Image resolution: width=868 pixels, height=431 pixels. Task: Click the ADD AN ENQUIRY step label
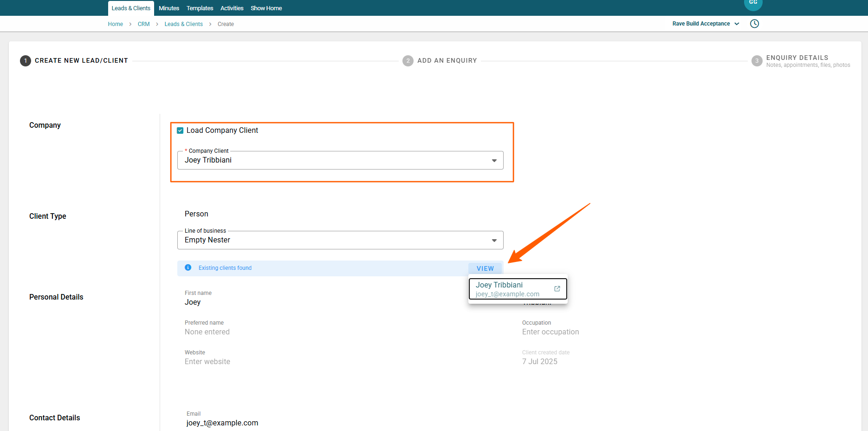pos(447,61)
